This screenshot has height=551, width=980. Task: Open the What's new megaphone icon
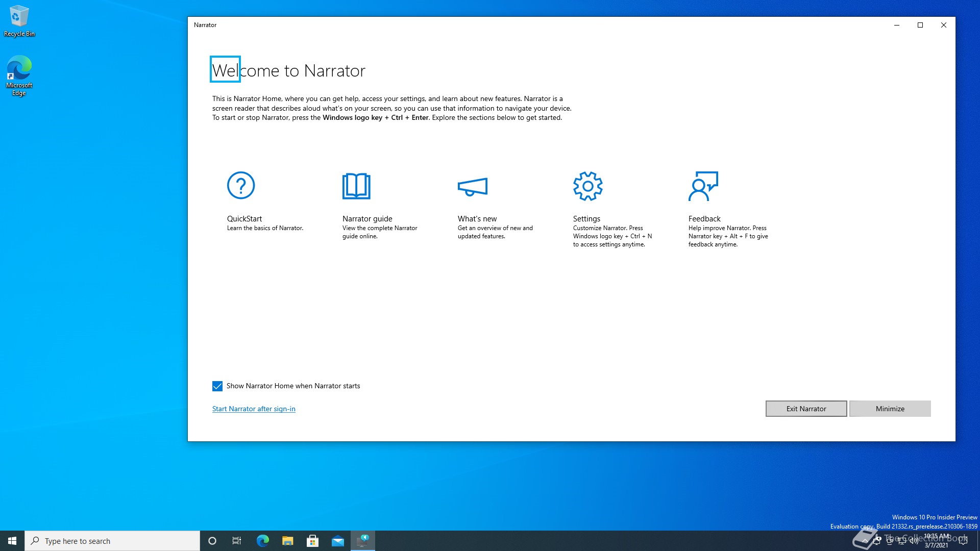coord(473,187)
